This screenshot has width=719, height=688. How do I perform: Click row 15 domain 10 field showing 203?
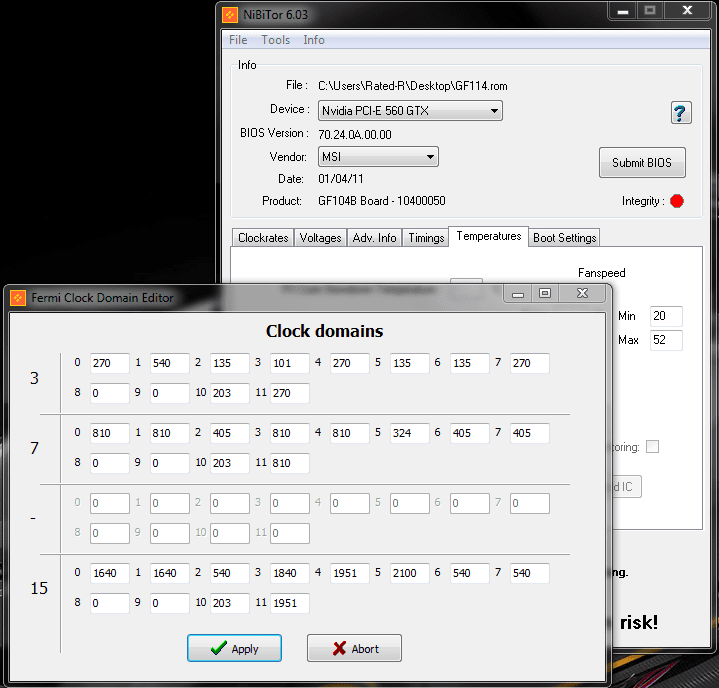(x=230, y=603)
